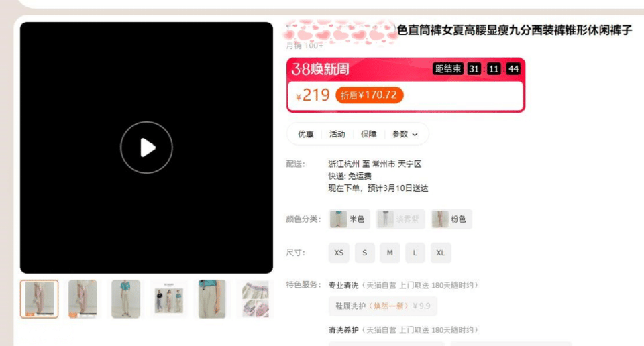Select size XS

coord(339,253)
